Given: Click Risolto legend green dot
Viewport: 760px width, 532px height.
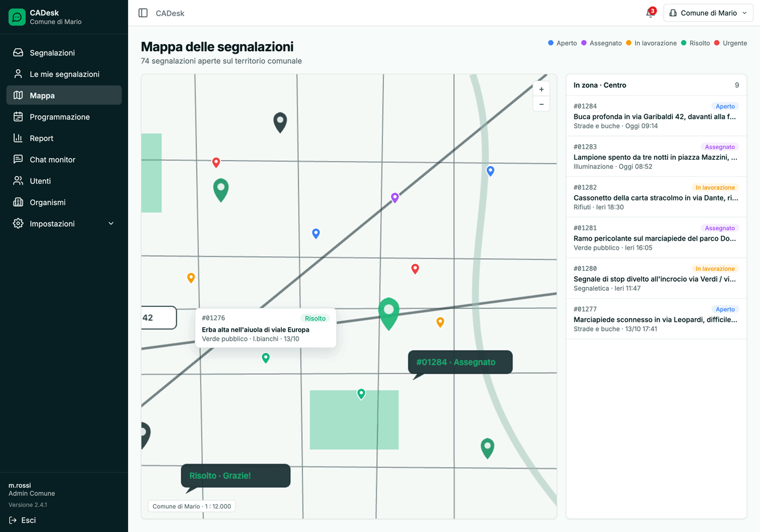Looking at the screenshot, I should pyautogui.click(x=684, y=43).
